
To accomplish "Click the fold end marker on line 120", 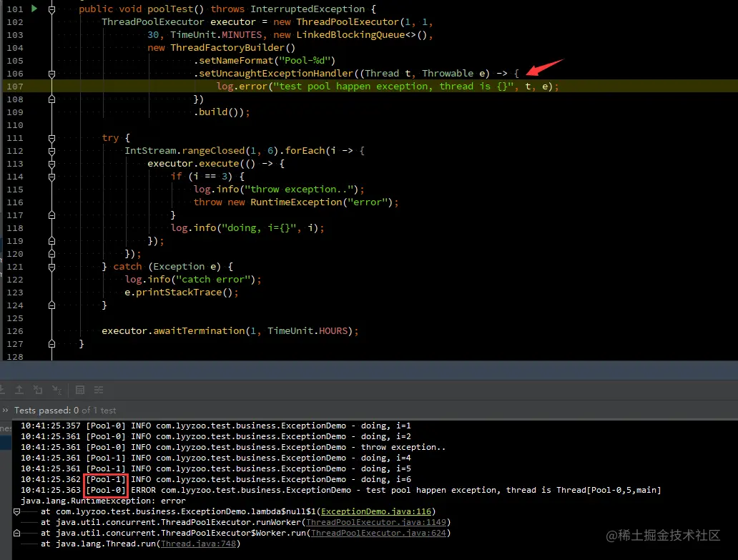I will pyautogui.click(x=51, y=254).
